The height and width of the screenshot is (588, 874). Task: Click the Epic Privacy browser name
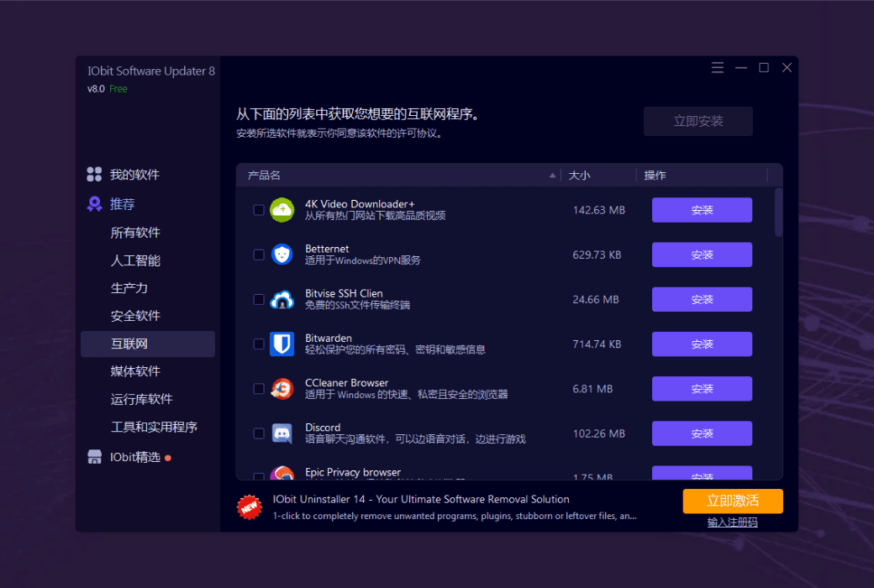click(353, 472)
